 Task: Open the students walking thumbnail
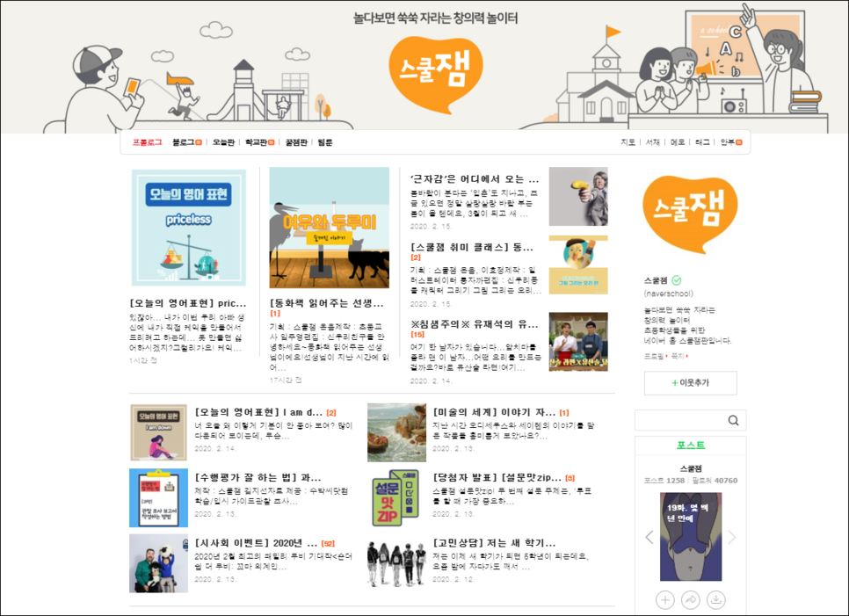click(x=397, y=563)
